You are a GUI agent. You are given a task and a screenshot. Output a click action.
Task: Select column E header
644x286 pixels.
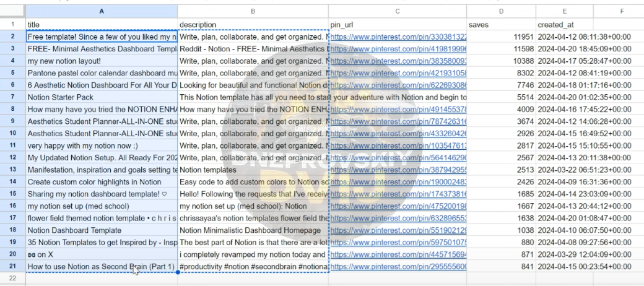pos(564,12)
